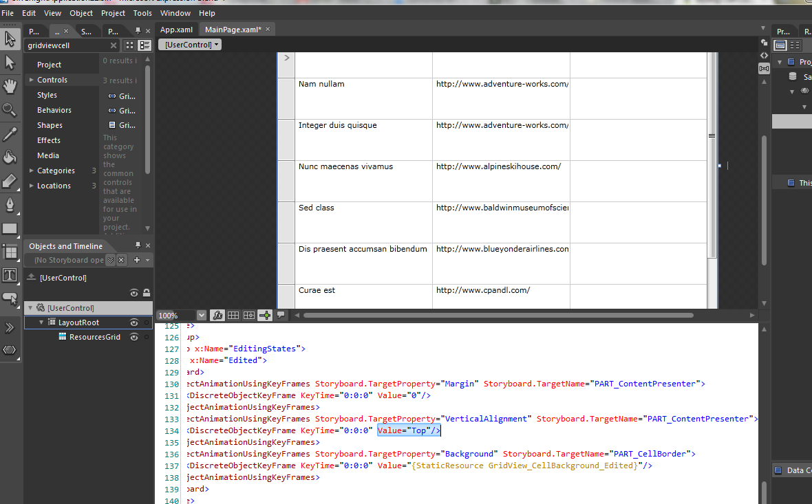This screenshot has width=812, height=504.
Task: Open storyboard options arrow next to plus
Action: (x=147, y=260)
